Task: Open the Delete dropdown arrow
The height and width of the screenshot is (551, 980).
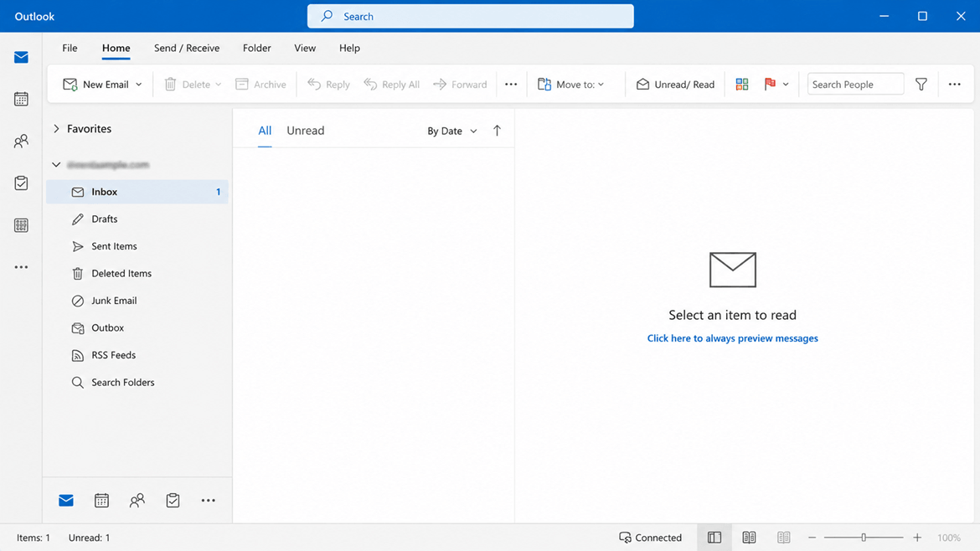Action: [218, 85]
